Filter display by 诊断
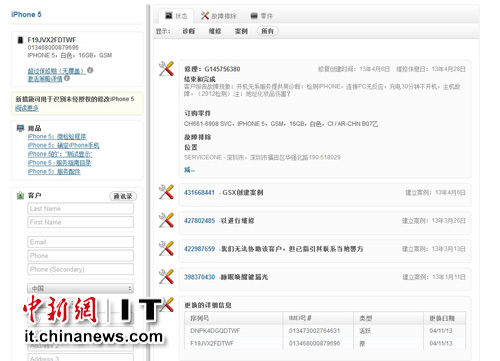500x361 pixels. tap(189, 31)
